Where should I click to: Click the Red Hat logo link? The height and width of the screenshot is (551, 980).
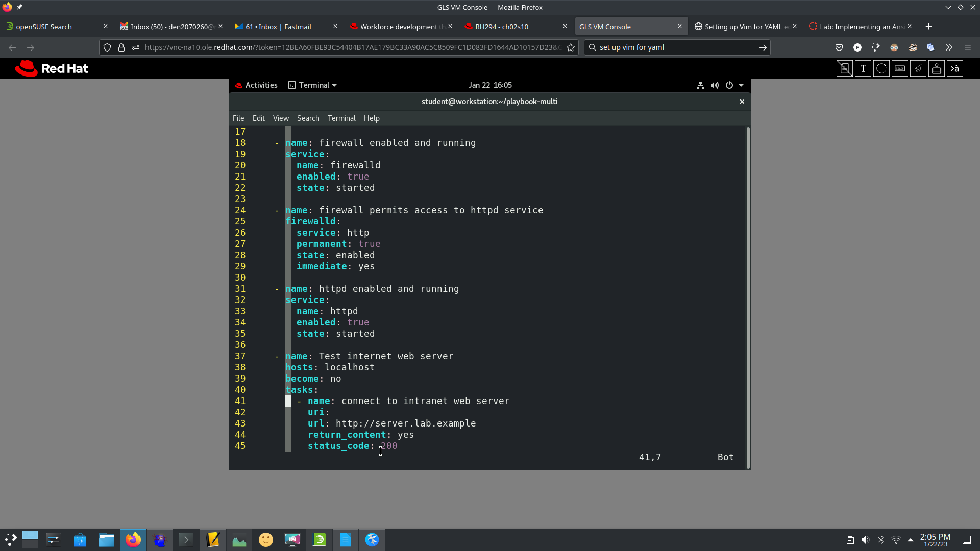pyautogui.click(x=52, y=68)
